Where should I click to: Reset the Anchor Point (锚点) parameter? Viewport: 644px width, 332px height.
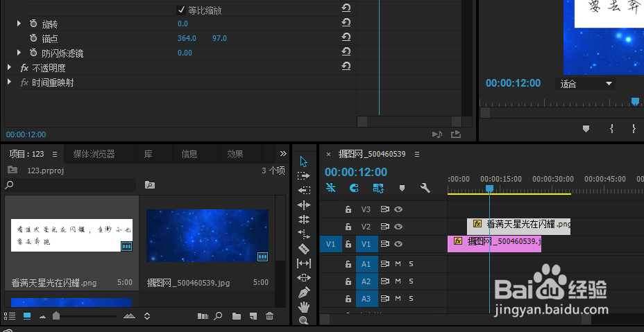[x=346, y=37]
